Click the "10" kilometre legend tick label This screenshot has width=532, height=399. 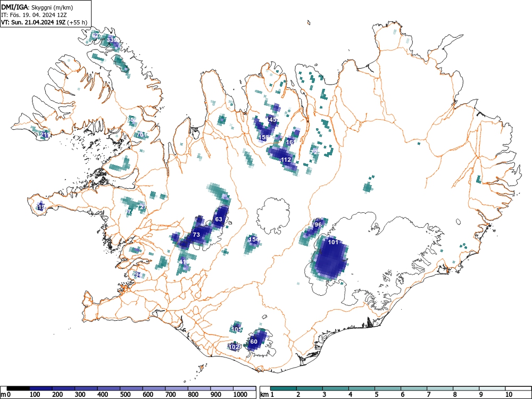click(x=509, y=394)
